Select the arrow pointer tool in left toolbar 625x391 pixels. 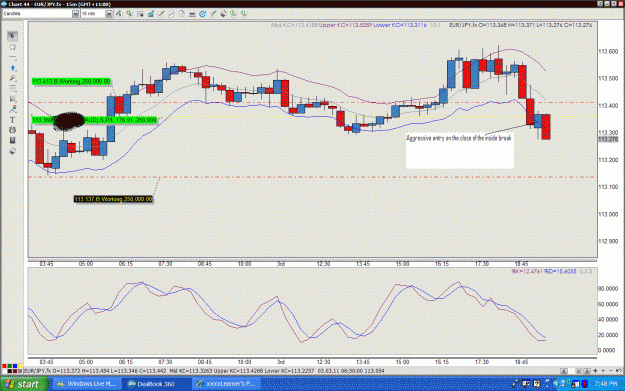pos(12,36)
